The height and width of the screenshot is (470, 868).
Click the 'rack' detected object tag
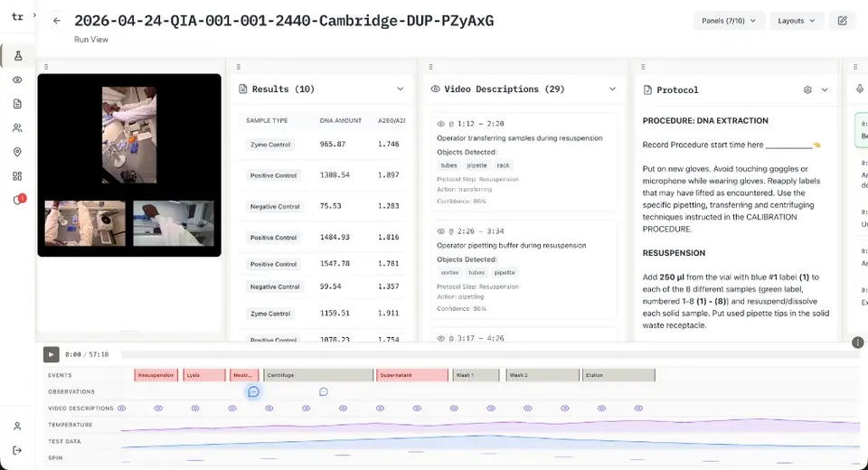pyautogui.click(x=503, y=165)
